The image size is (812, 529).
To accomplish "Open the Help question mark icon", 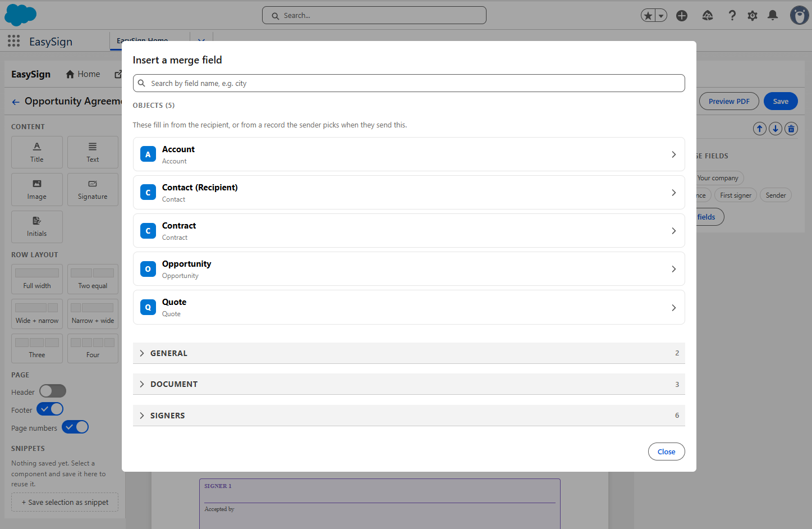I will click(x=732, y=16).
